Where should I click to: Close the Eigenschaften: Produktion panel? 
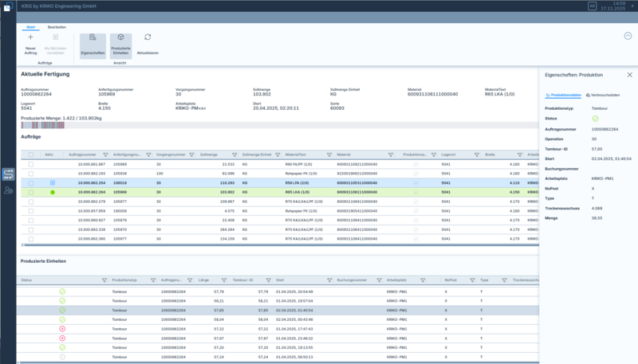629,74
